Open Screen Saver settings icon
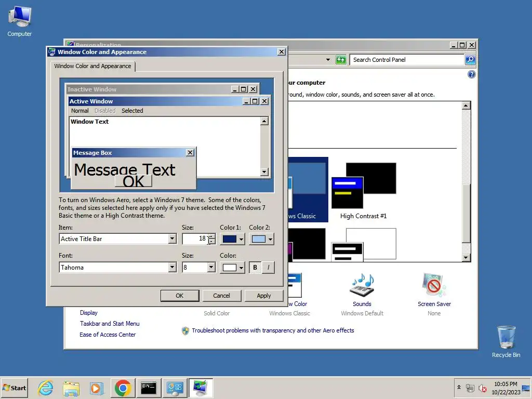 click(x=434, y=285)
